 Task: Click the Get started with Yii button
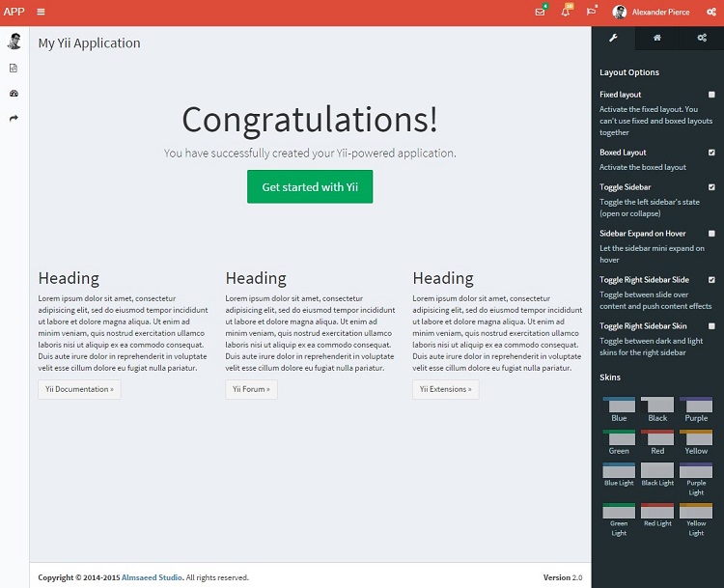point(310,186)
